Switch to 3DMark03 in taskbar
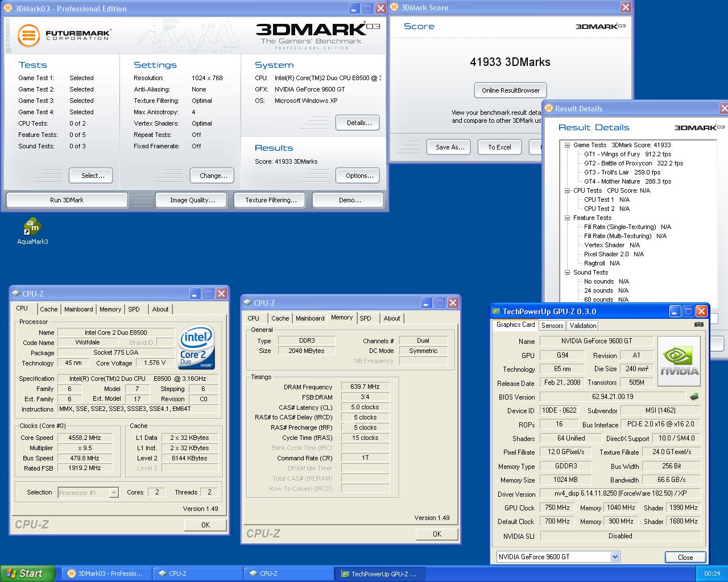728x582 pixels. coord(106,573)
